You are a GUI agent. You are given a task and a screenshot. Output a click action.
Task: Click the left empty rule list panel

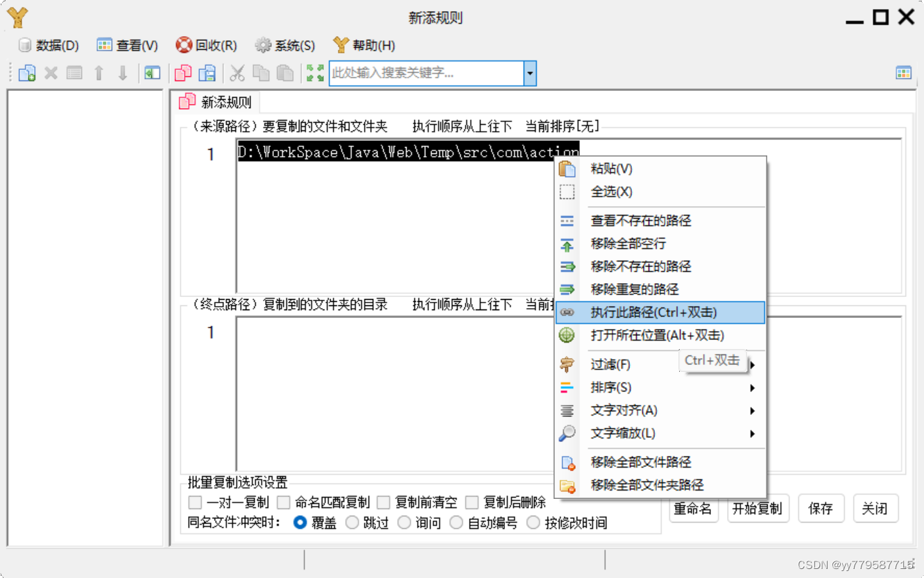click(85, 317)
